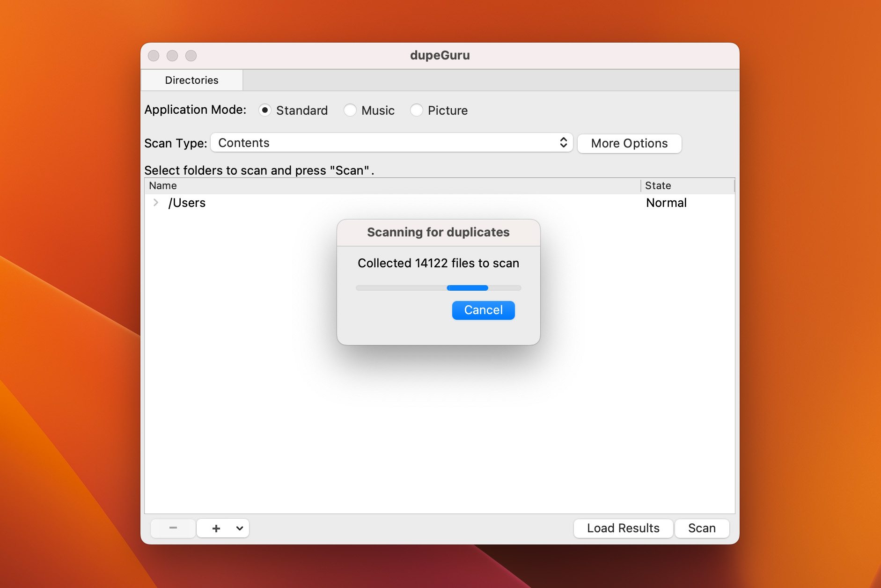The height and width of the screenshot is (588, 881).
Task: Sort by the State column header
Action: coord(687,185)
